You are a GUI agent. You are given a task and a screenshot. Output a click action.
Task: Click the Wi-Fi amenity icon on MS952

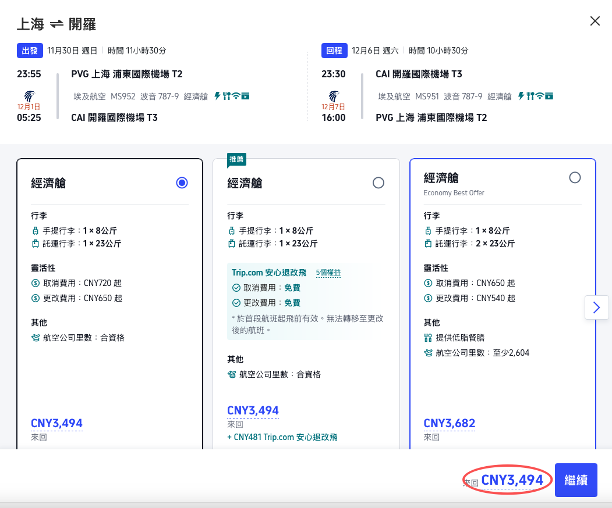pyautogui.click(x=236, y=96)
